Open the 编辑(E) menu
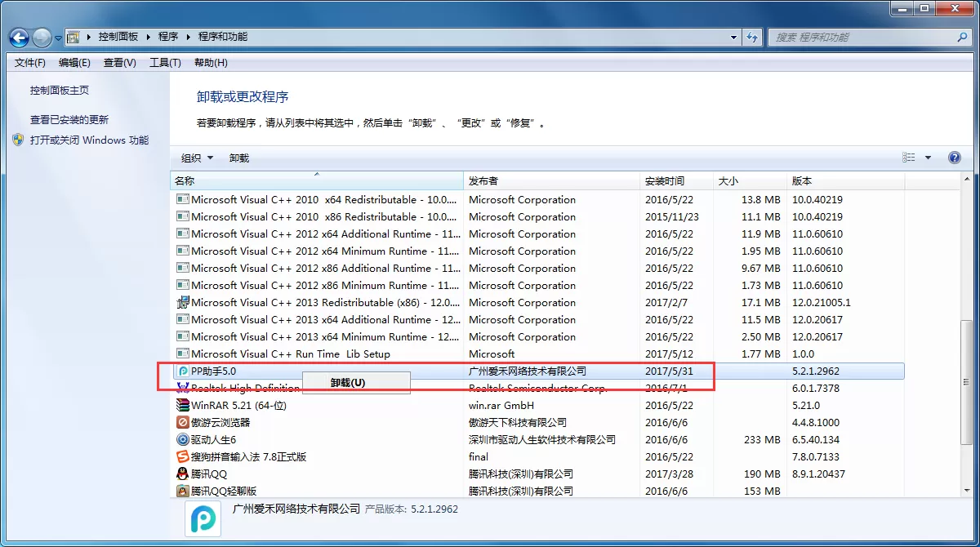 [74, 63]
